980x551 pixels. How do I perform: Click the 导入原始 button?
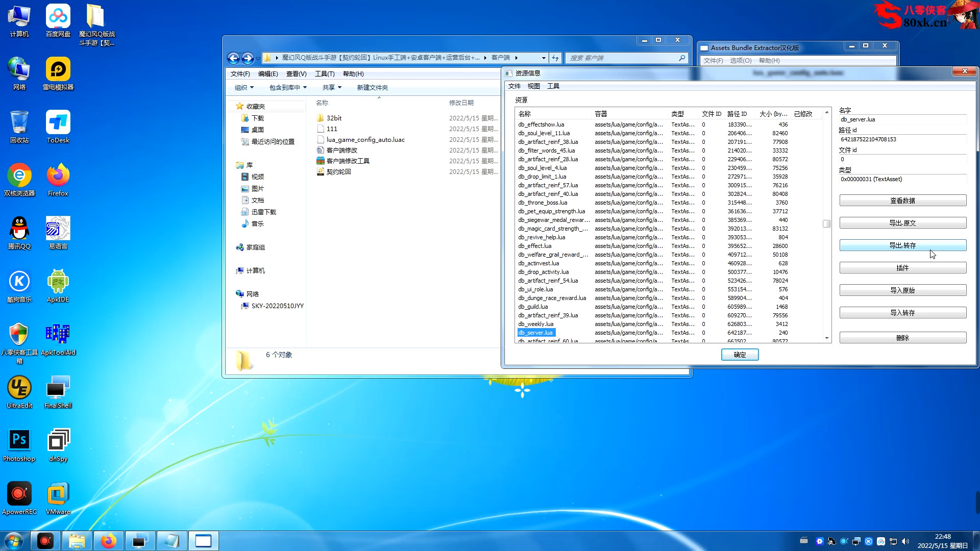point(902,290)
